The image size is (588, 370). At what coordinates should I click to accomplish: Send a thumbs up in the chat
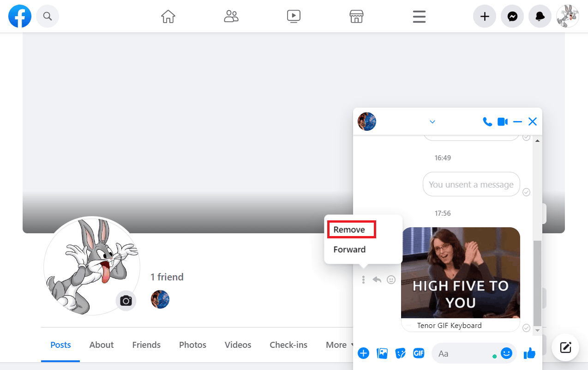(x=529, y=353)
